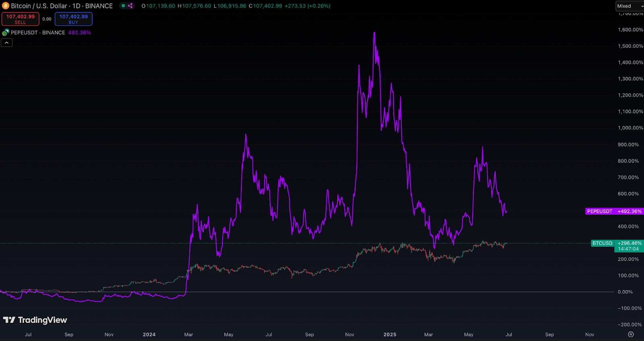This screenshot has width=644, height=341.
Task: Click the green market status dot
Action: pos(124,6)
